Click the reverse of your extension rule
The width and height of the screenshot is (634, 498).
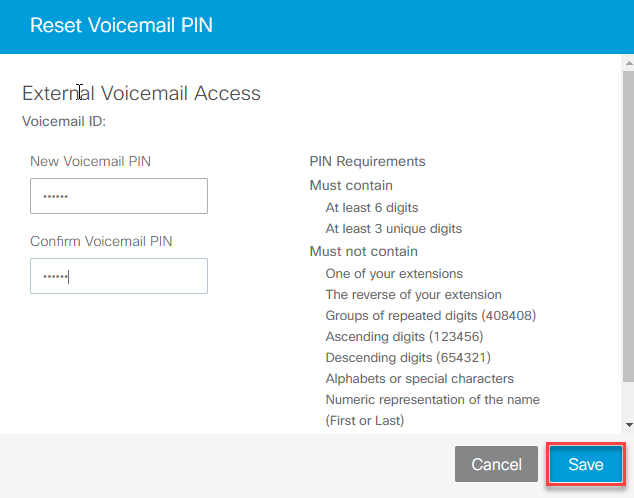[414, 294]
